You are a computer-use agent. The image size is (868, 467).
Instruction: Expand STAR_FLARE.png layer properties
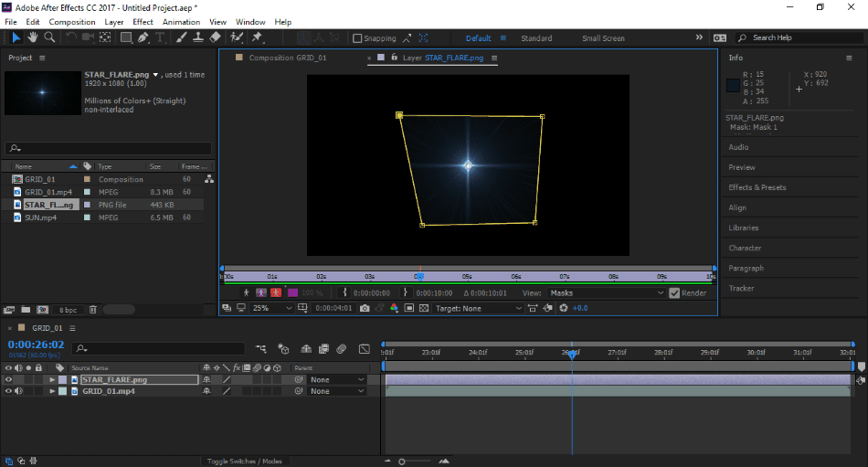pyautogui.click(x=52, y=379)
